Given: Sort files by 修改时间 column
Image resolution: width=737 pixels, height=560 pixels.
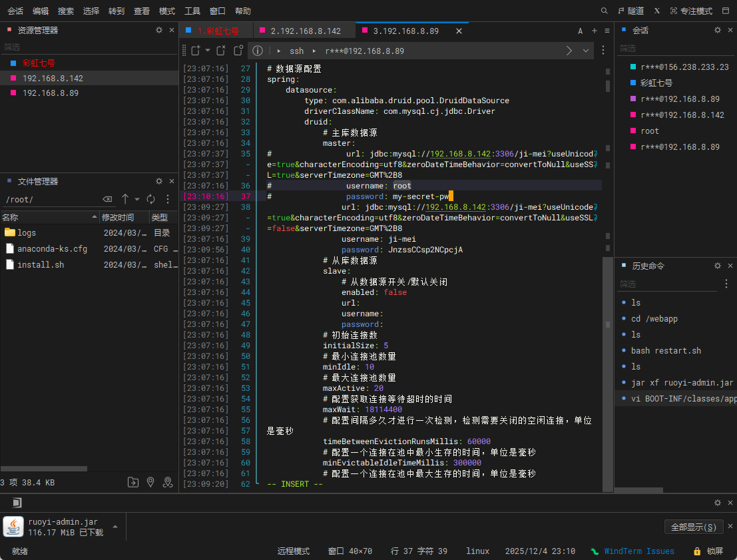Looking at the screenshot, I should pos(124,217).
